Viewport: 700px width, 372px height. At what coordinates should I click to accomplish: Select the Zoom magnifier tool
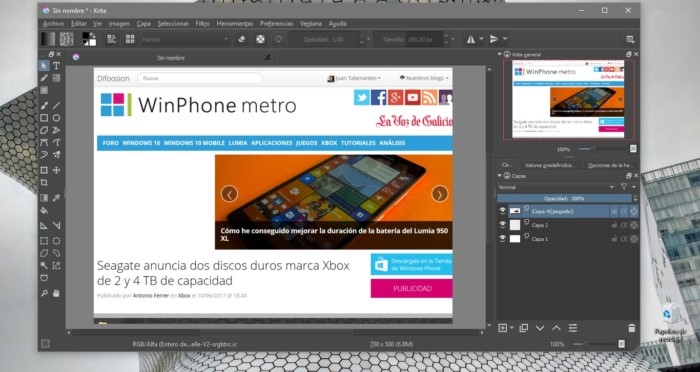point(44,293)
